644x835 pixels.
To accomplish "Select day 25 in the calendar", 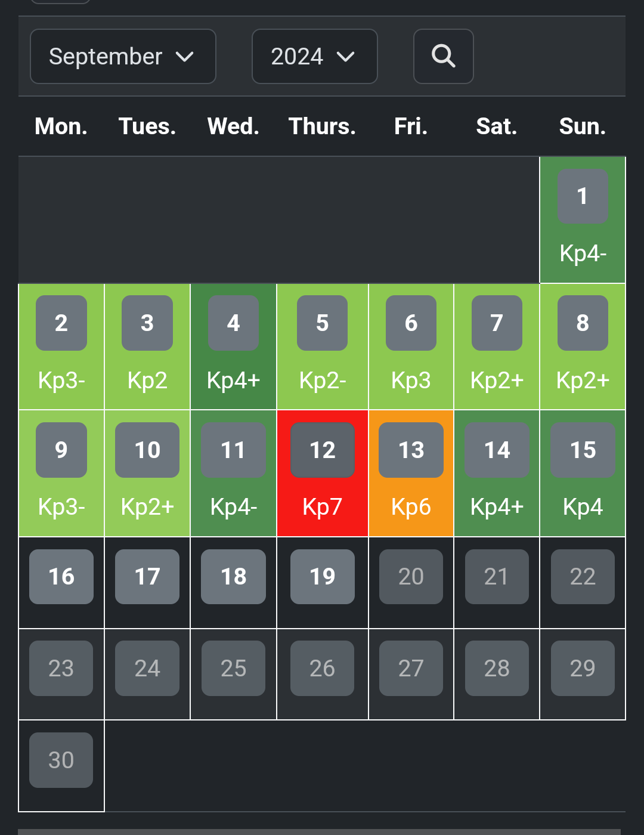I will click(x=233, y=669).
